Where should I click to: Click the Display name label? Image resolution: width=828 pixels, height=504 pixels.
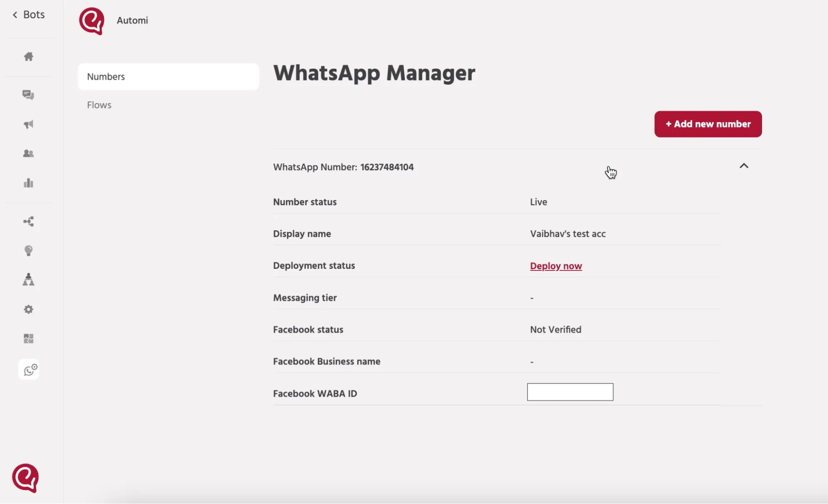tap(302, 234)
